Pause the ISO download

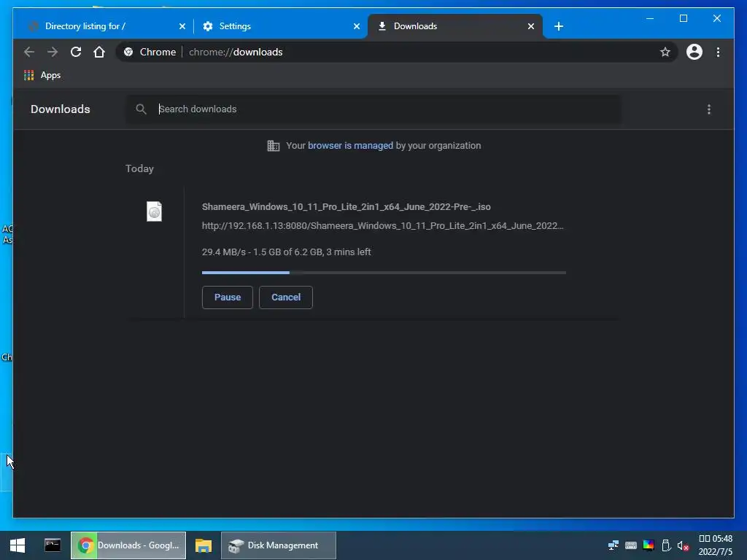coord(228,297)
